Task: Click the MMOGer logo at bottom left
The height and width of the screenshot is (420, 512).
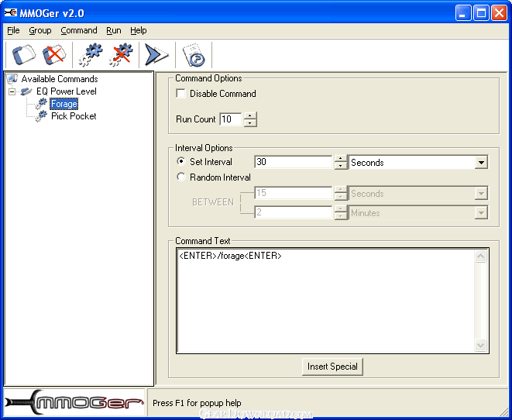Action: (x=74, y=402)
